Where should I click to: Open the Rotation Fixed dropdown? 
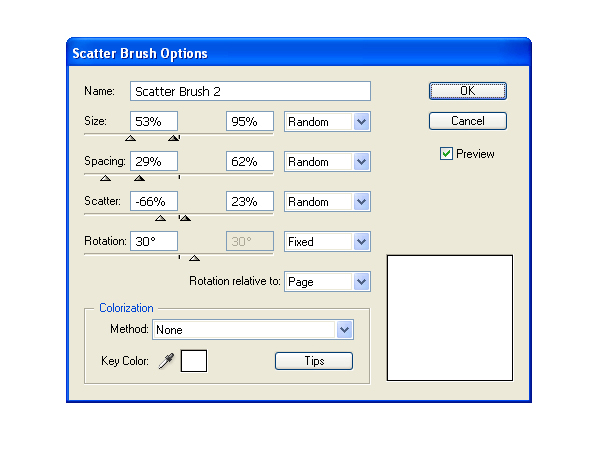pos(327,241)
